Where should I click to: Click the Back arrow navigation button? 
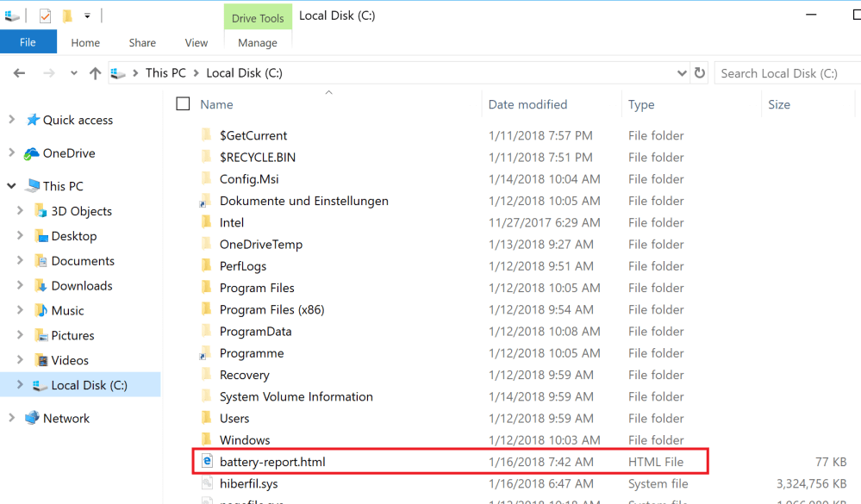point(19,73)
